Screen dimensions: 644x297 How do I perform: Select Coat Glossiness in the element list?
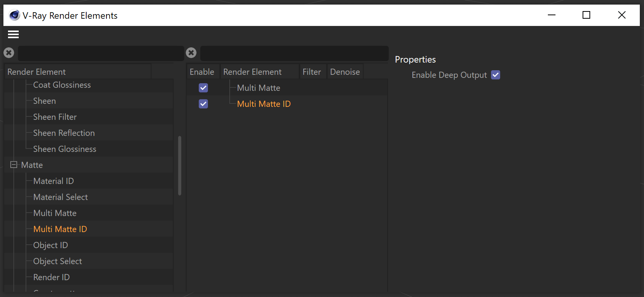[x=62, y=85]
